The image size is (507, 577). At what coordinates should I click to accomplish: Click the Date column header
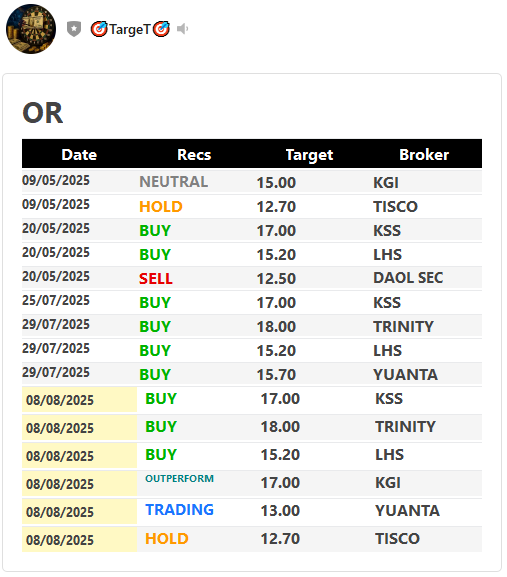point(79,155)
